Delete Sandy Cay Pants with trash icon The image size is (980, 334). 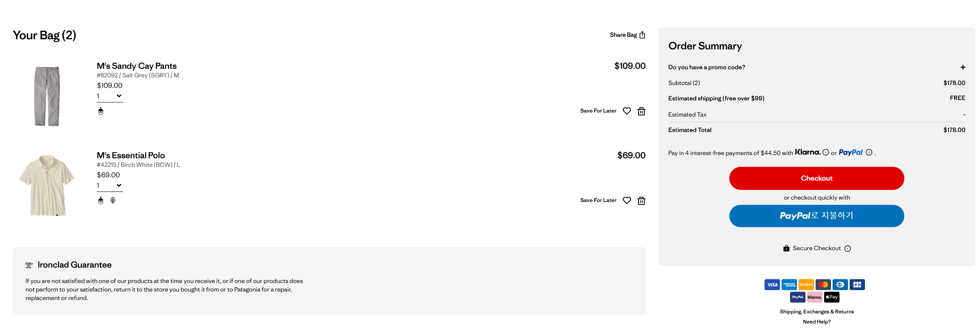click(641, 111)
